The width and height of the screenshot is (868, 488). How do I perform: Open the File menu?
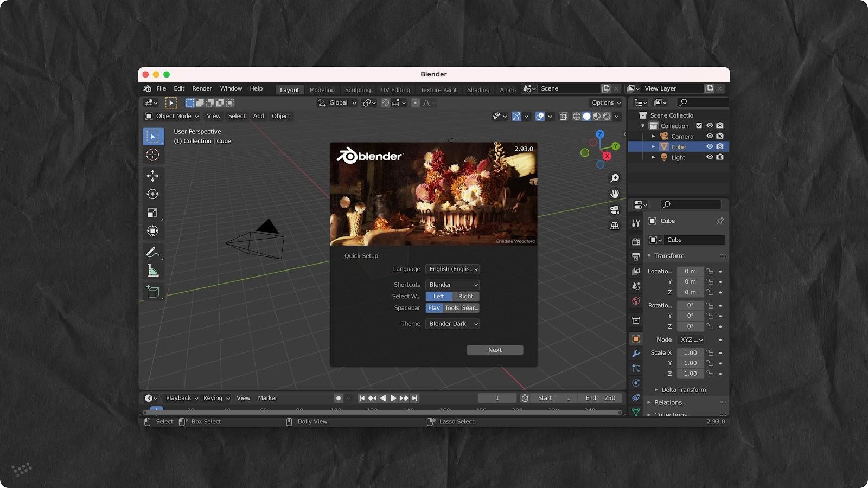[161, 88]
